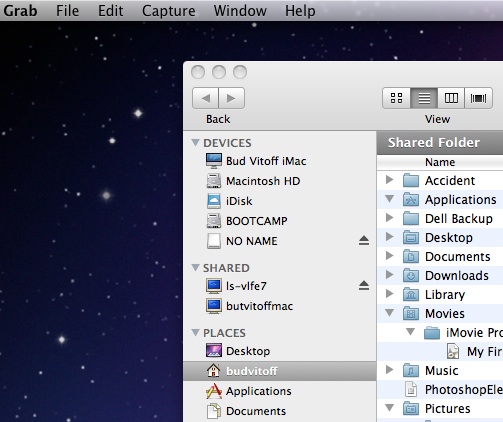Select the Pictures folder icon
The height and width of the screenshot is (422, 503).
point(411,408)
